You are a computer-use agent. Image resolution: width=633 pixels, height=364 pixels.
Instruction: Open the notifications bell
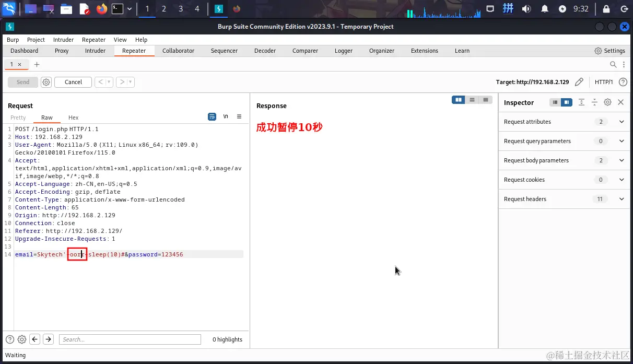[x=545, y=9]
